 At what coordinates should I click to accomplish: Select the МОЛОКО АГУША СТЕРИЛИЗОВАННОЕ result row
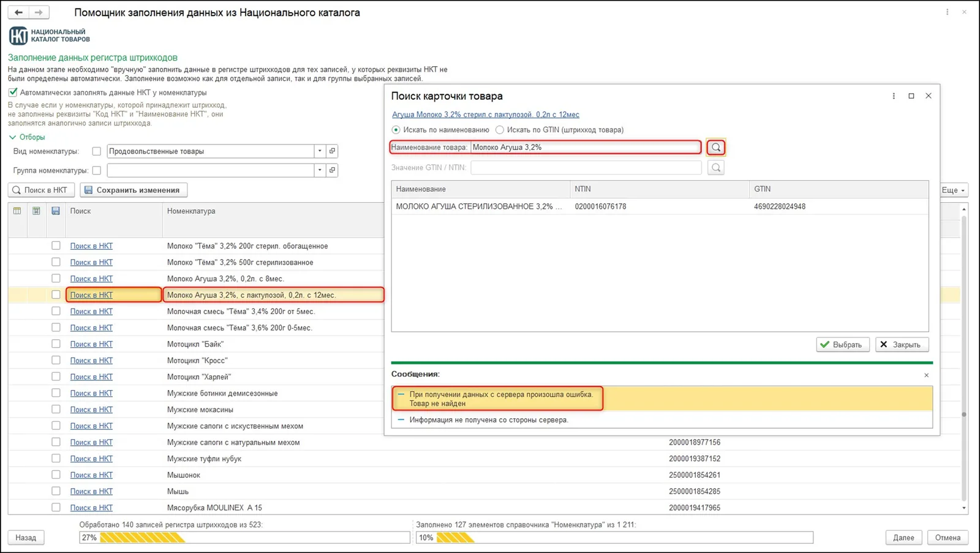(x=660, y=206)
